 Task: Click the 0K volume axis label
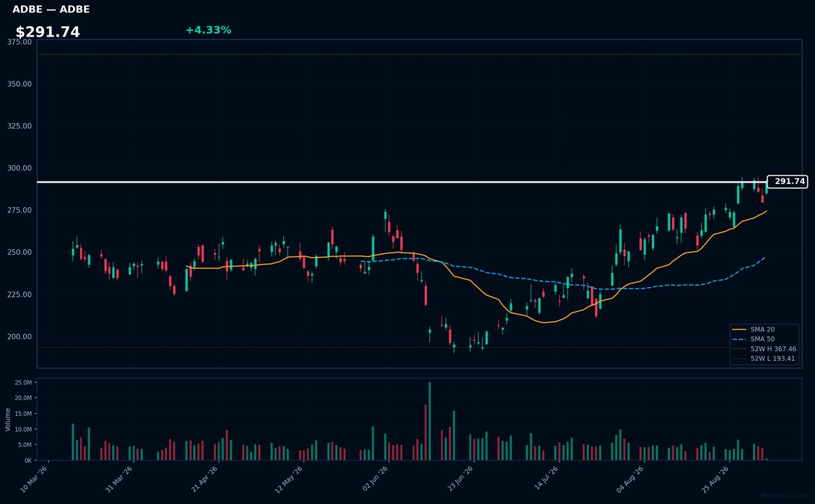[x=27, y=461]
